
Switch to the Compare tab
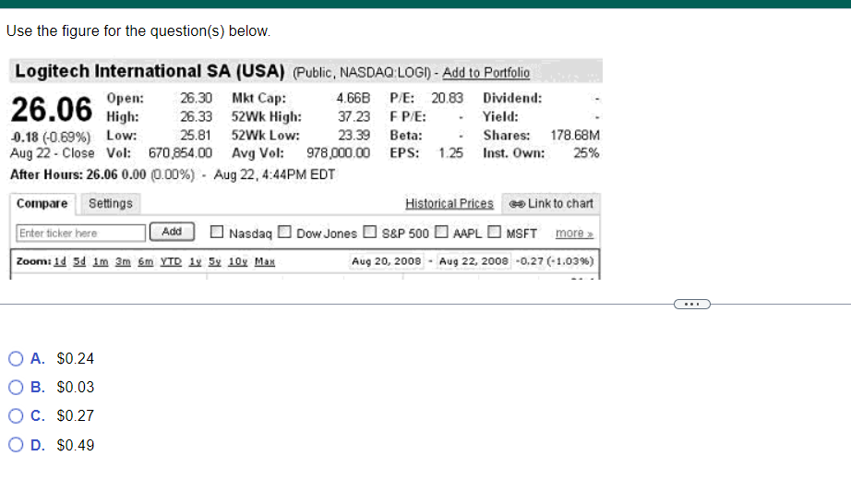coord(42,203)
